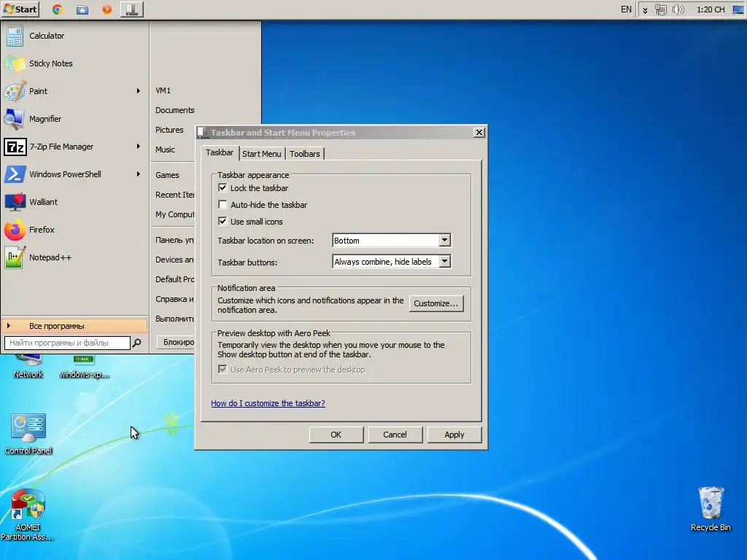Expand 7-Zip File Manager submenu arrow
Viewport: 747px width, 560px height.
coord(138,147)
